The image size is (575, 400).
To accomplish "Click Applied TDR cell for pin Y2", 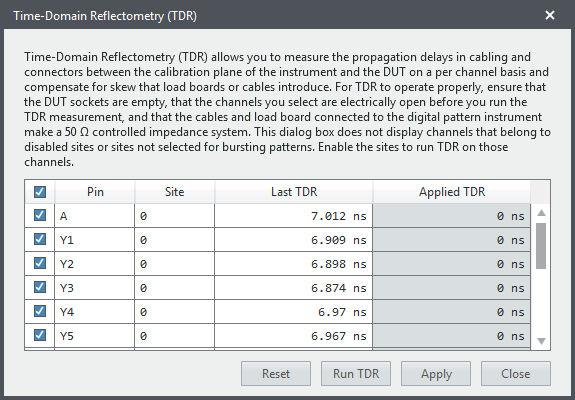I will (451, 264).
